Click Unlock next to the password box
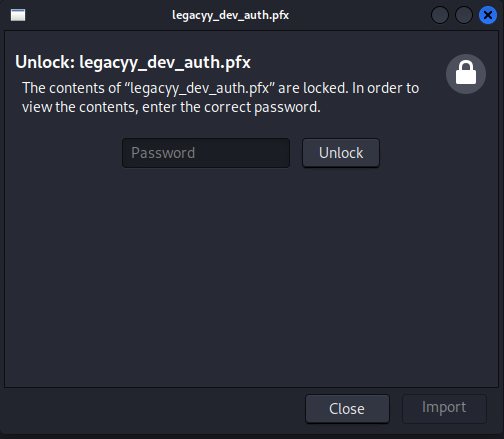The image size is (504, 439). (341, 153)
